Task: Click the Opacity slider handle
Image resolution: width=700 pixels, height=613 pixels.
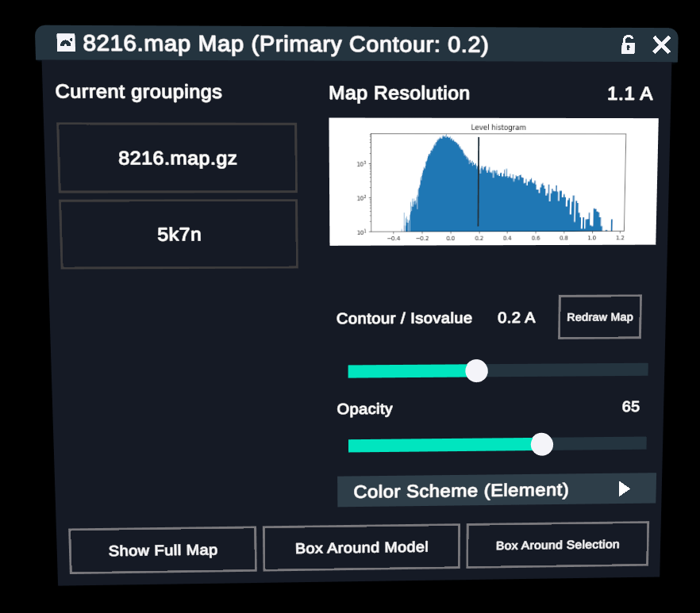Action: (541, 444)
